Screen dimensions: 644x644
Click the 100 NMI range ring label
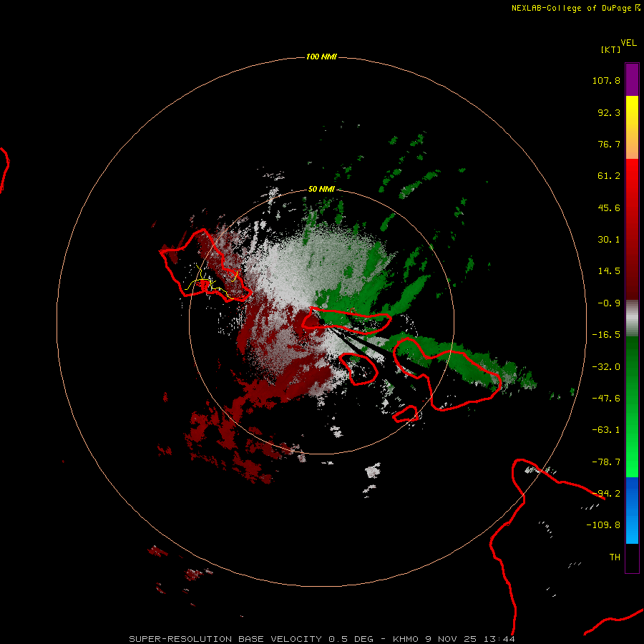[x=321, y=57]
